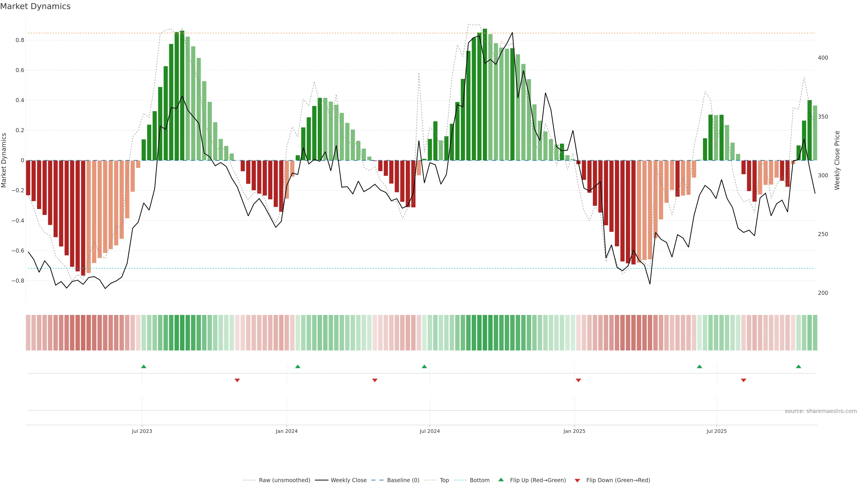Click the Jul 2025 x-axis label
This screenshot has width=868, height=488.
[716, 431]
